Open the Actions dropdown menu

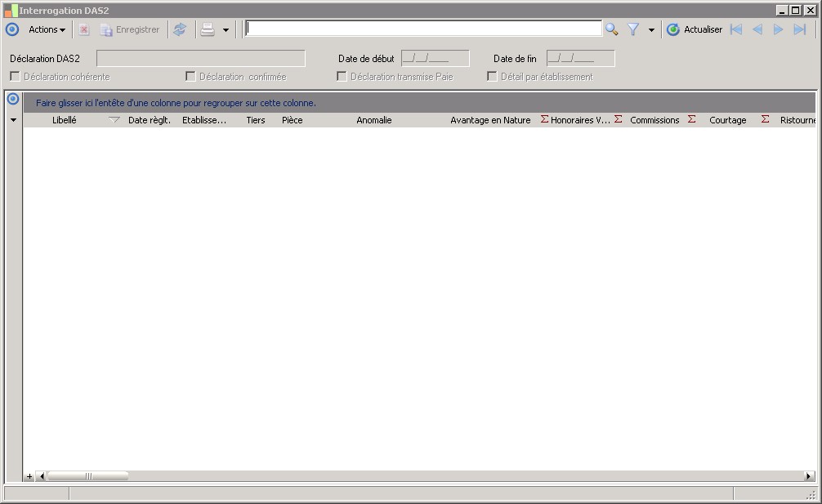47,30
